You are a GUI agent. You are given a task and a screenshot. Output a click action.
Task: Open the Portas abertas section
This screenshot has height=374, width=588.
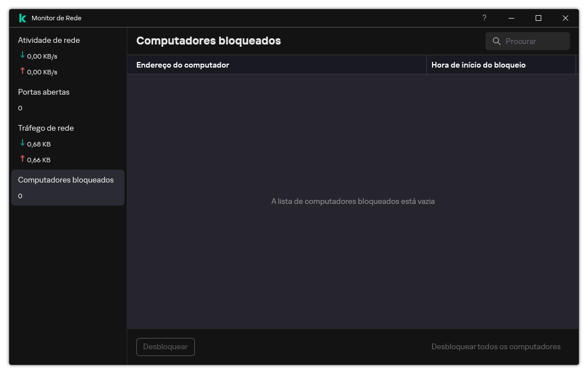[x=43, y=92]
